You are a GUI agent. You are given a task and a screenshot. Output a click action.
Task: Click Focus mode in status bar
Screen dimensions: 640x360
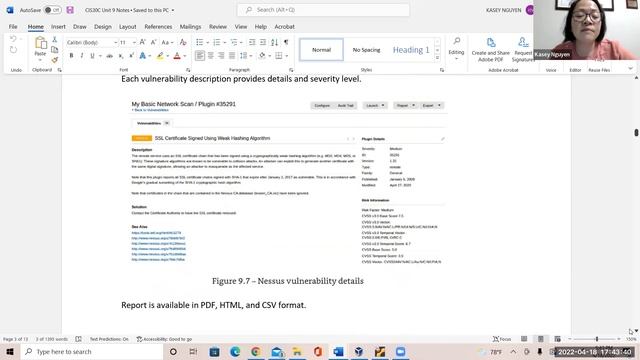(x=502, y=339)
